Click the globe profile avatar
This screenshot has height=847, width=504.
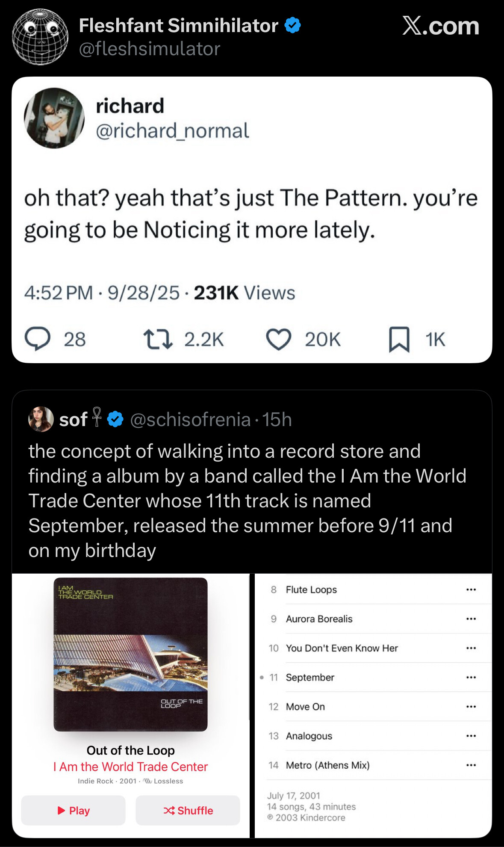click(40, 37)
